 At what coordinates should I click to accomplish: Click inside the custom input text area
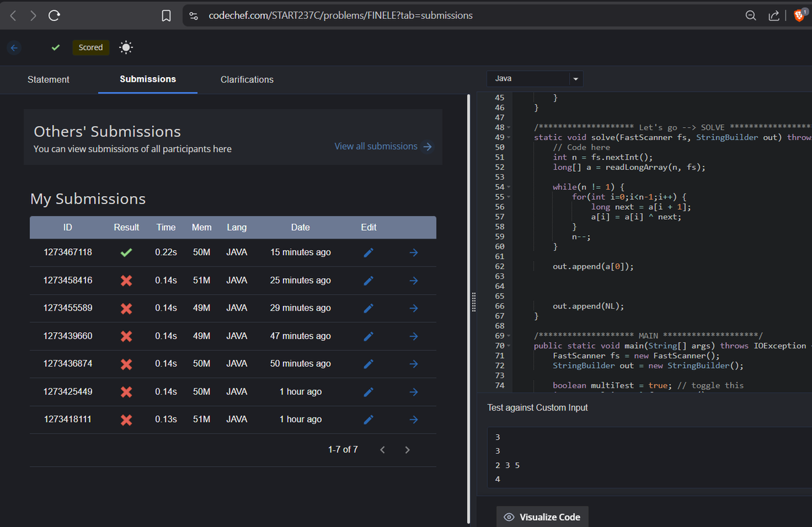tap(650, 458)
